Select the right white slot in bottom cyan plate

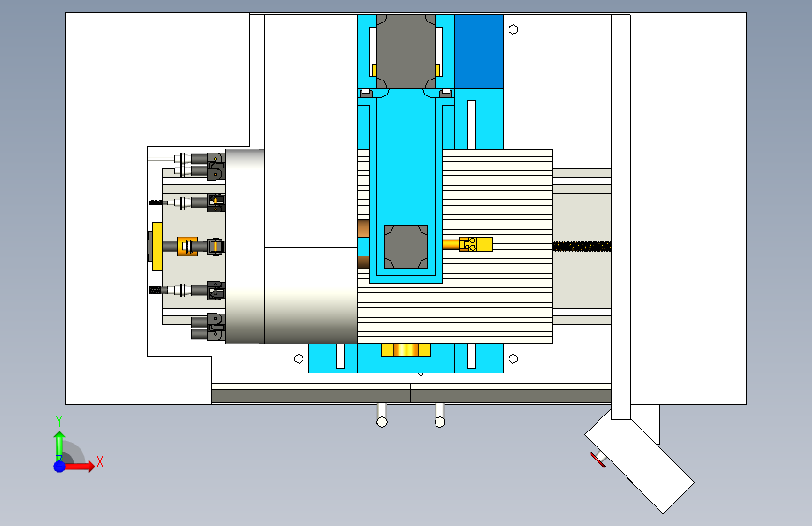[x=471, y=357]
